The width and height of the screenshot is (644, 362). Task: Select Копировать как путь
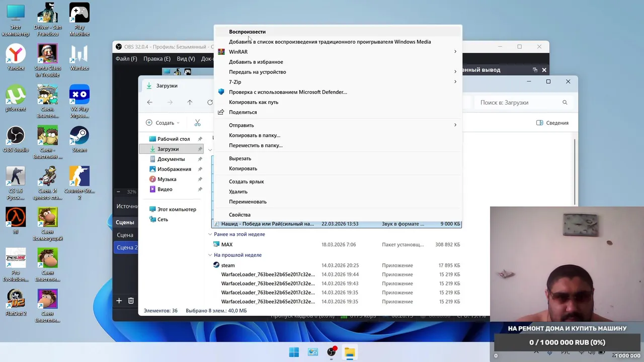click(338, 102)
